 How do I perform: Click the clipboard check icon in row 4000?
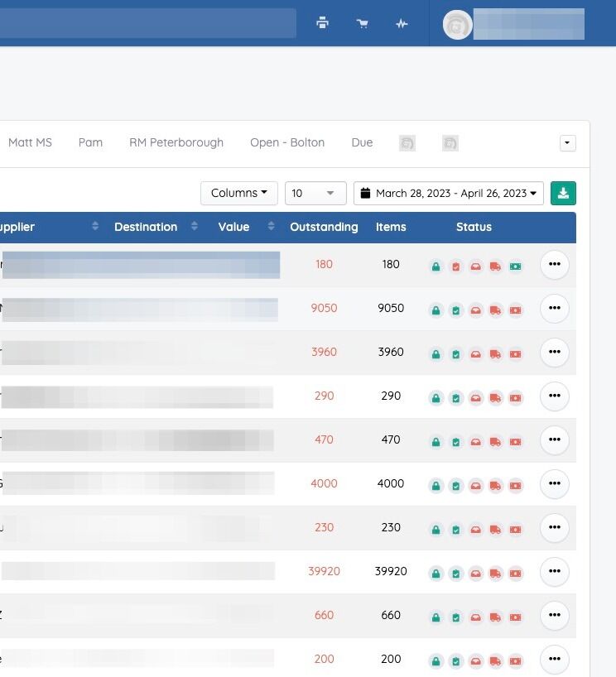(x=455, y=486)
